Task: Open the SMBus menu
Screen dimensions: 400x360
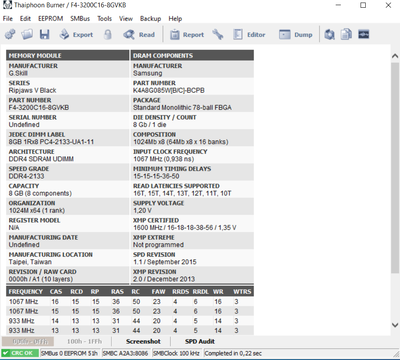Action: [80, 19]
